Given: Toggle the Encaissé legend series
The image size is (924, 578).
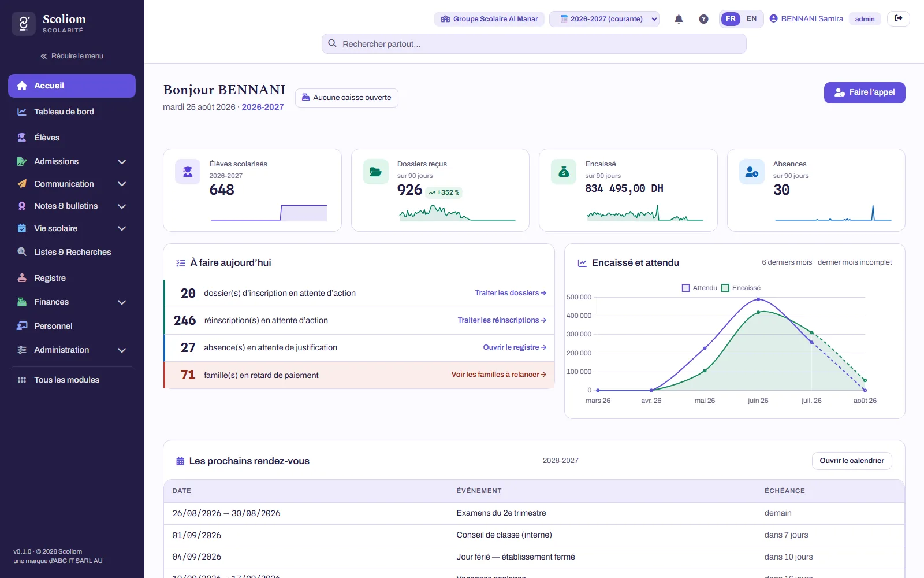Looking at the screenshot, I should click(x=741, y=288).
